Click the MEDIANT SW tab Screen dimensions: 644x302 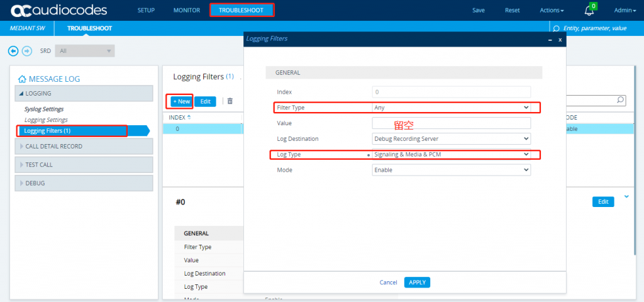point(27,28)
